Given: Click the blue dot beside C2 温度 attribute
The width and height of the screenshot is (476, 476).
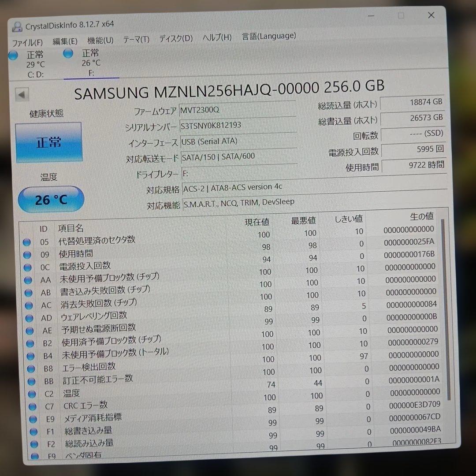Looking at the screenshot, I should 31,394.
